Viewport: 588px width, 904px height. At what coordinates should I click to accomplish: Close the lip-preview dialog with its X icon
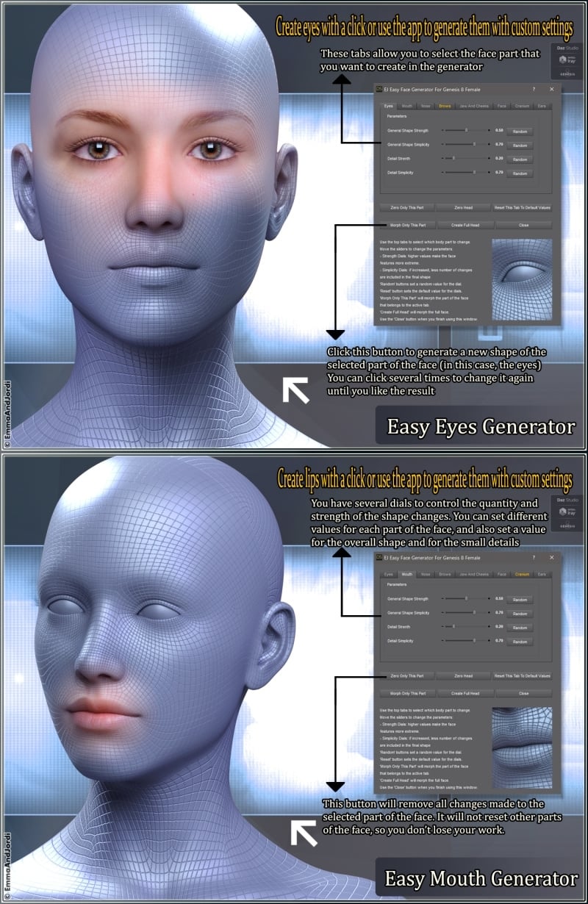552,556
